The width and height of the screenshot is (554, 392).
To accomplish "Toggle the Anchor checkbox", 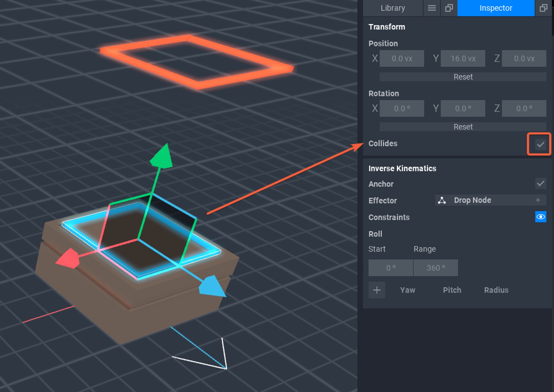I will click(x=540, y=184).
